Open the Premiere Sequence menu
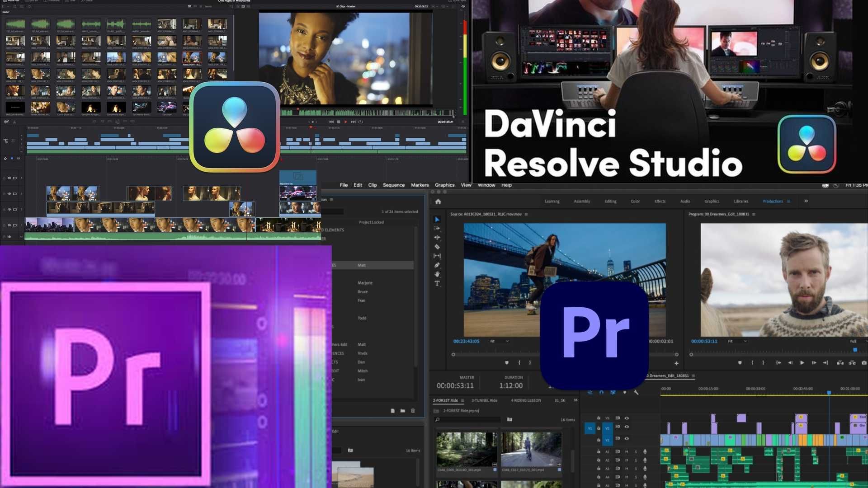This screenshot has height=488, width=868. pyautogui.click(x=394, y=185)
